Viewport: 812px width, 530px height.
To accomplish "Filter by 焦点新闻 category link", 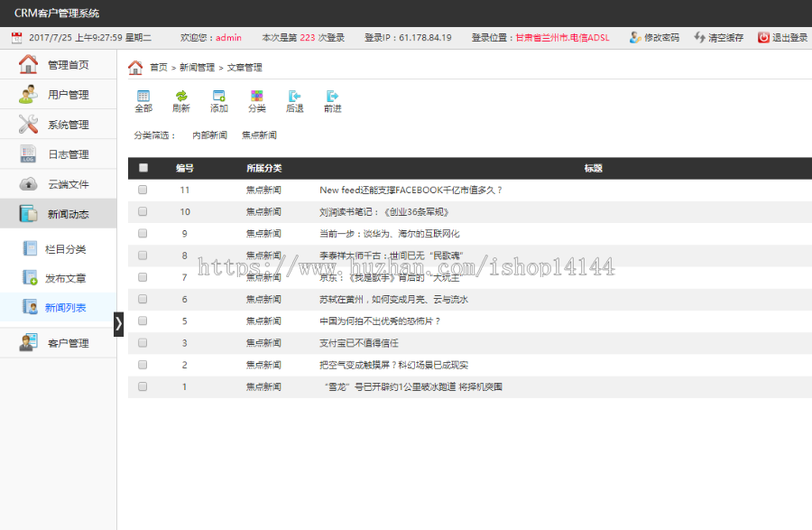I will (259, 135).
